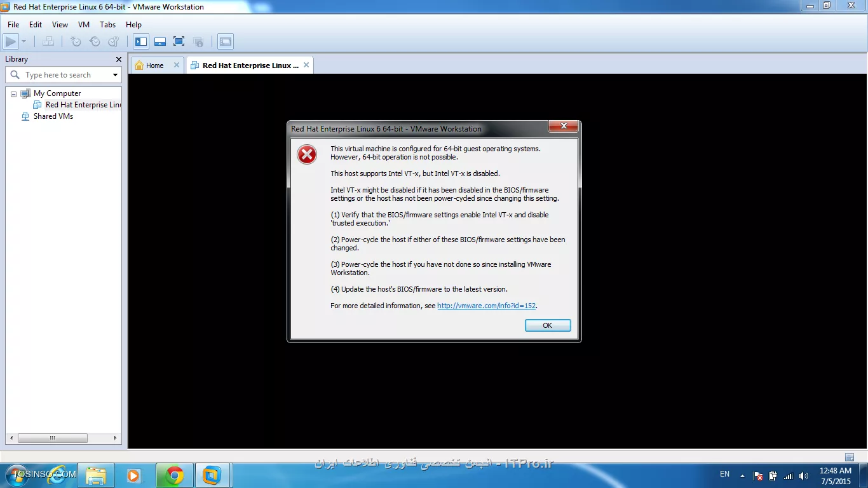
Task: Close the Red Hat Enterprise Linux tab
Action: point(306,65)
